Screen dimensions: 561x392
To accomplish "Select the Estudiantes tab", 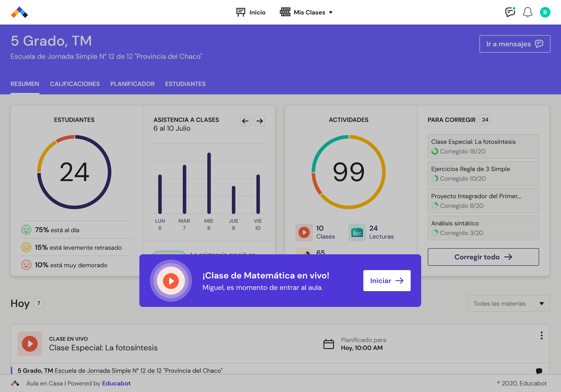I will (185, 84).
